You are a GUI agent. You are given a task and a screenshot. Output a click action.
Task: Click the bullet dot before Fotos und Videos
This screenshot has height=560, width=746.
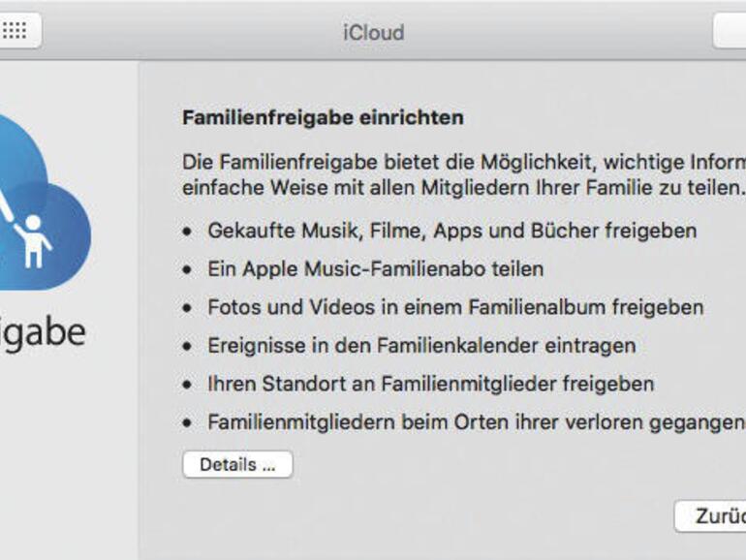tap(188, 308)
